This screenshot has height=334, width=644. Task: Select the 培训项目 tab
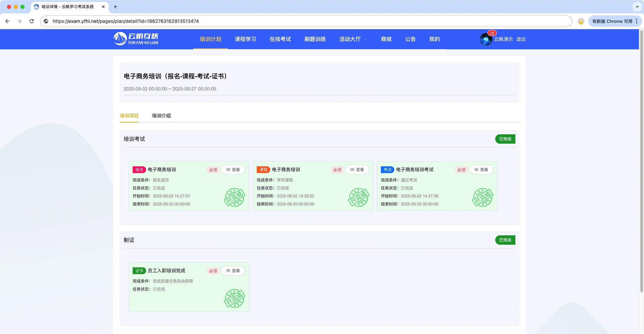129,116
